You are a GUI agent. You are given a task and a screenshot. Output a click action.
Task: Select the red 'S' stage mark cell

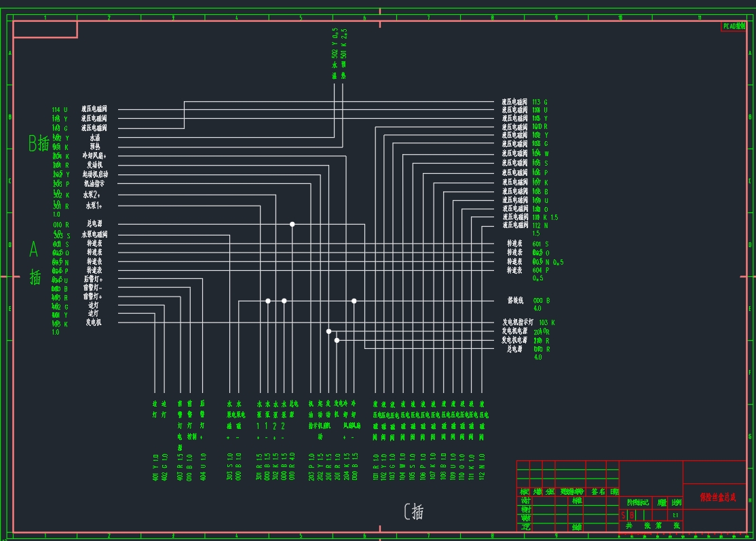coord(623,515)
